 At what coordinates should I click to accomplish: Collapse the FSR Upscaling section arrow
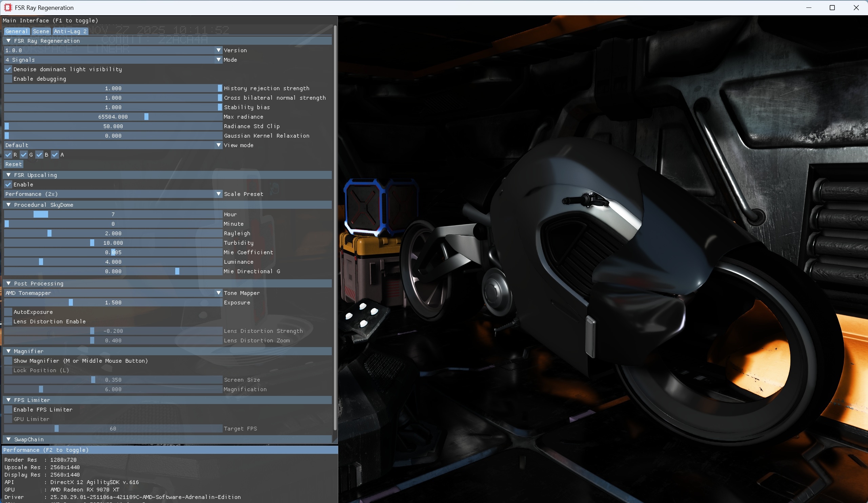(8, 175)
